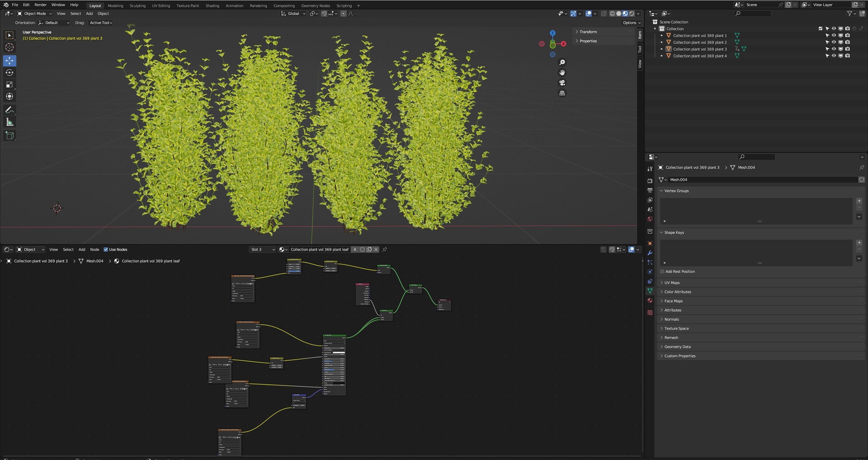Hide plant 1 in viewport via eye icon
This screenshot has height=460, width=868.
834,35
